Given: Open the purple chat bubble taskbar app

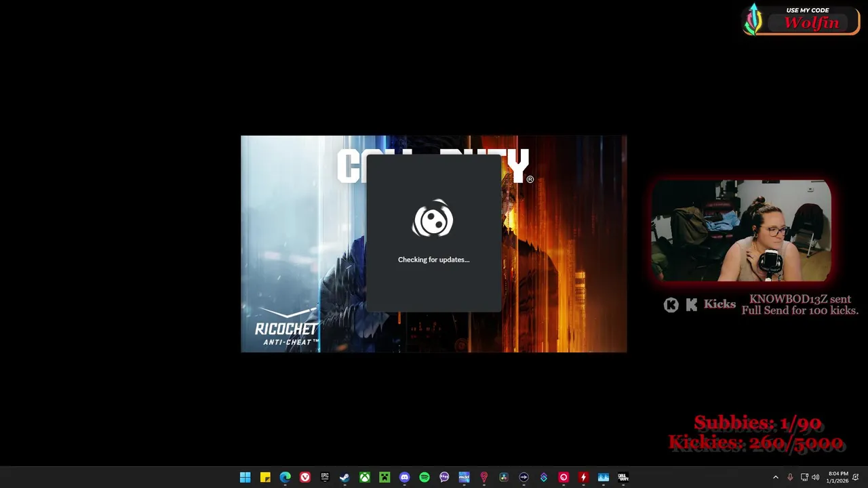Looking at the screenshot, I should click(x=444, y=477).
